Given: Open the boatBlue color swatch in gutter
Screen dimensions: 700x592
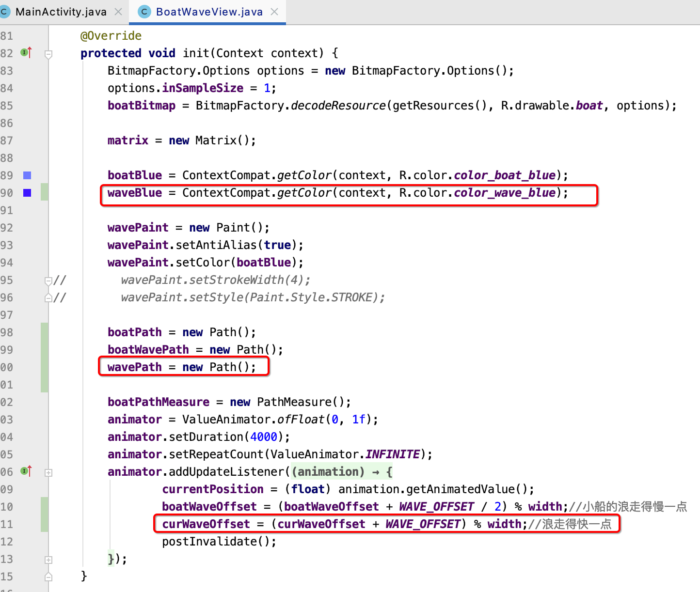Looking at the screenshot, I should click(27, 175).
